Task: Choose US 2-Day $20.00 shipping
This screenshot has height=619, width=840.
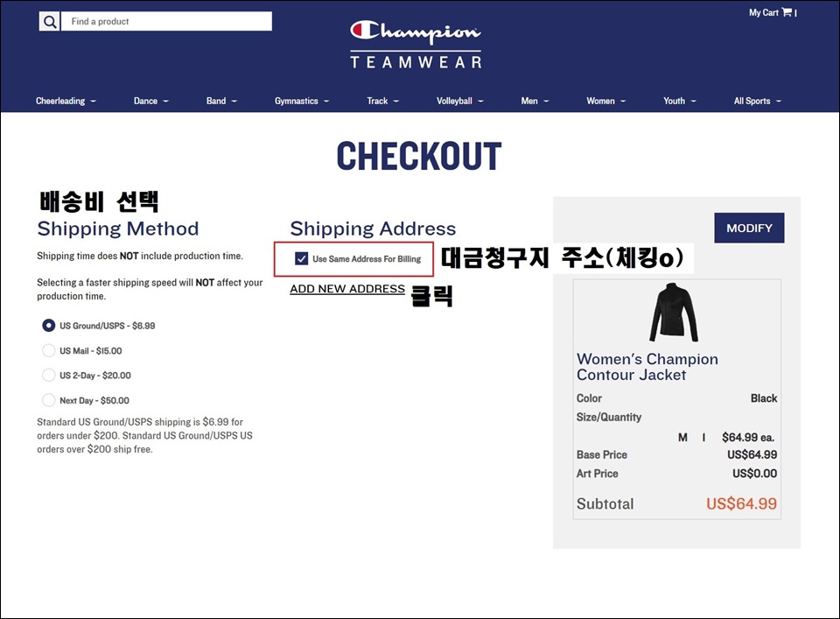Action: click(x=49, y=375)
